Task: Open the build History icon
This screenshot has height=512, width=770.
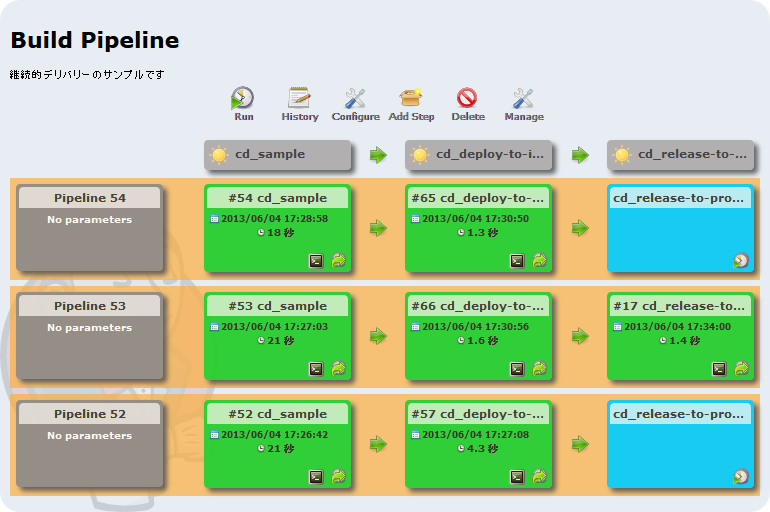Action: pos(299,98)
